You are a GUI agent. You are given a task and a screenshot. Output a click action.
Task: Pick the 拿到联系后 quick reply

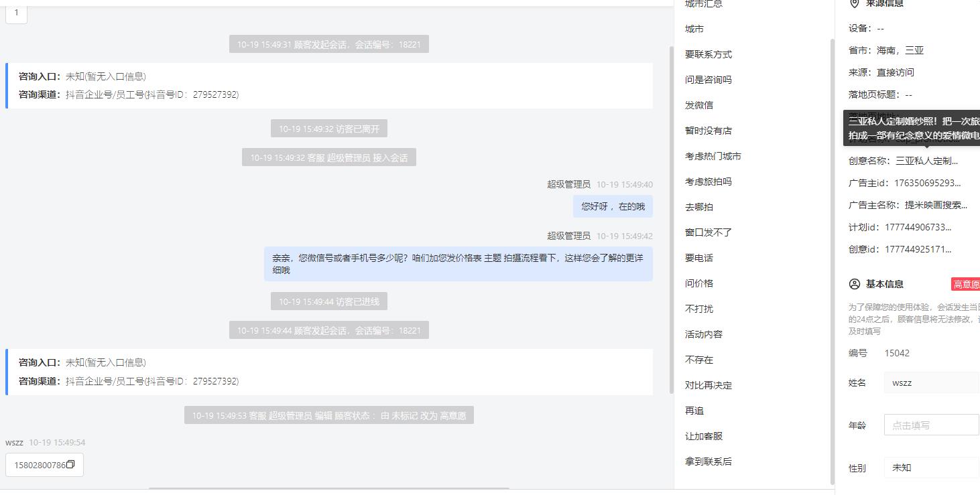pyautogui.click(x=709, y=462)
